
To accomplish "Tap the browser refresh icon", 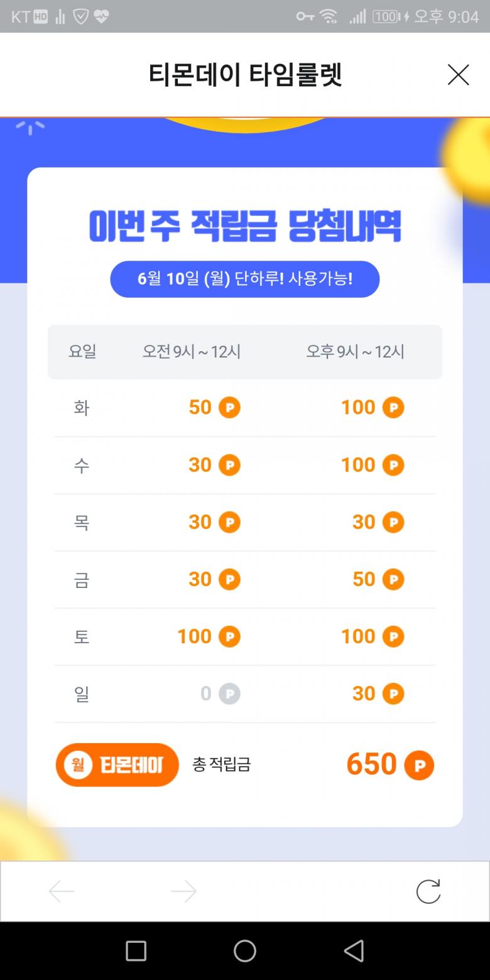I will 428,891.
